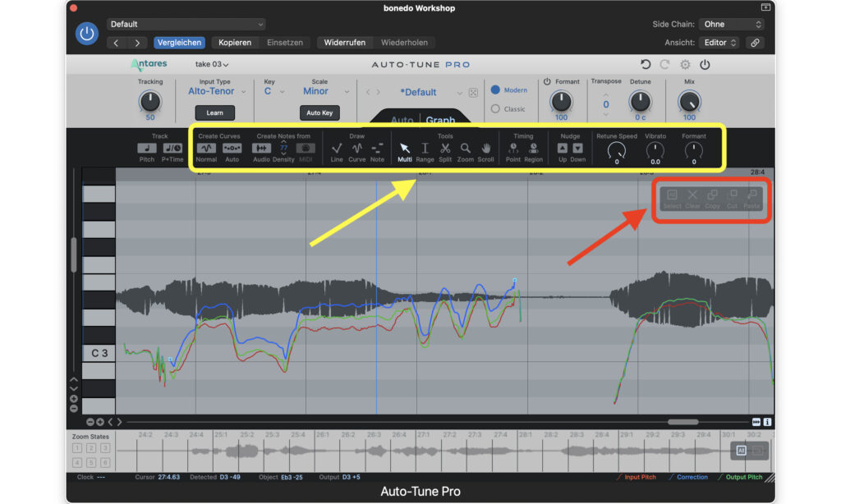Viewport: 841px width, 504px height.
Task: Select the Note draw tool
Action: 377,149
